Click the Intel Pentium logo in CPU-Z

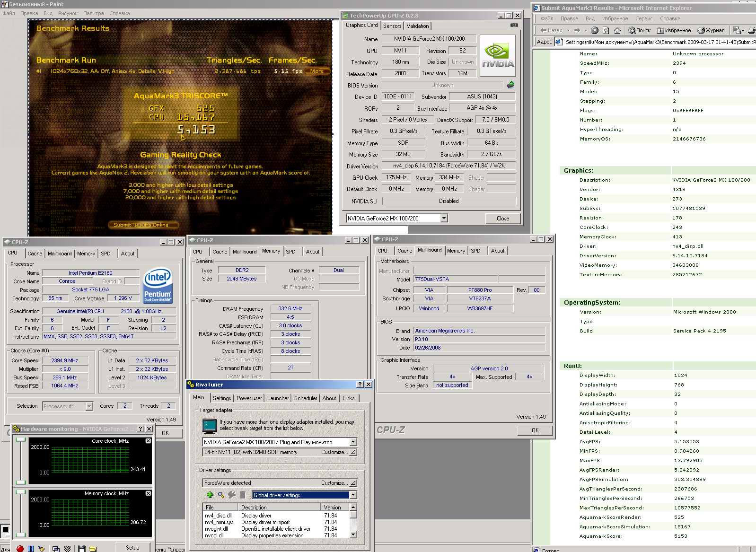(158, 286)
